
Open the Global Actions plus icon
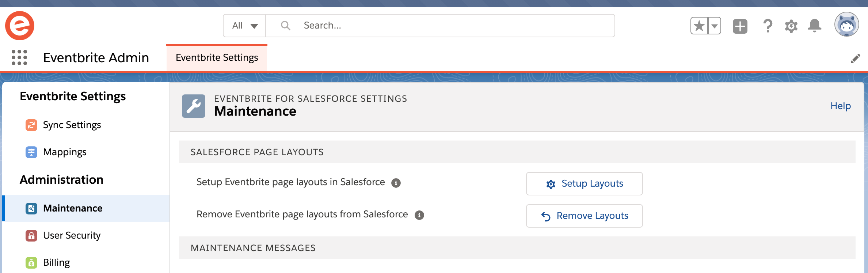(740, 26)
